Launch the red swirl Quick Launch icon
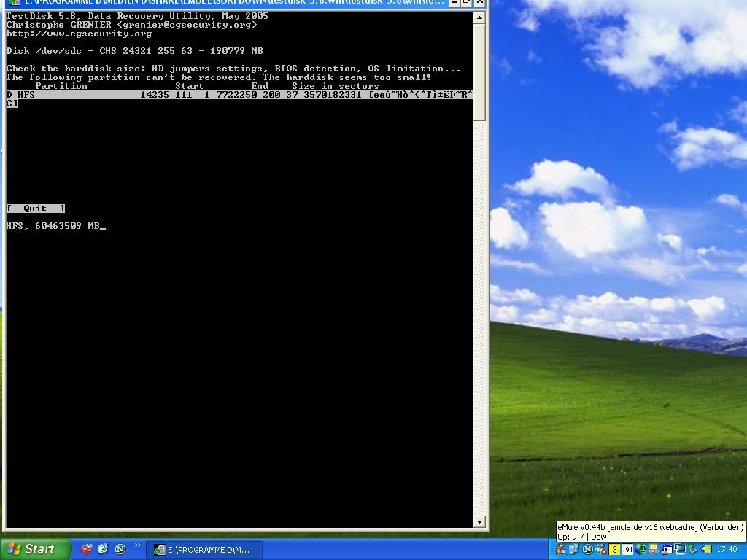Viewport: 747px width, 560px height. click(87, 549)
